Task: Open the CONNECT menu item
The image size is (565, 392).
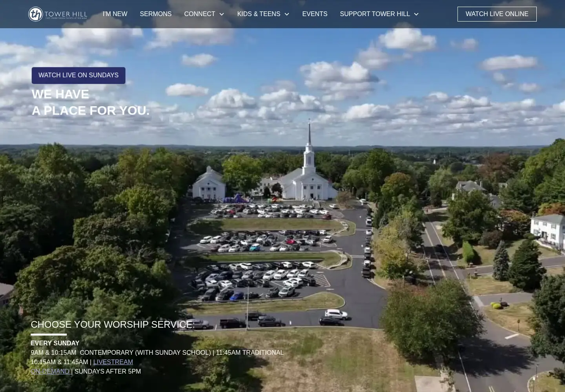Action: click(x=200, y=14)
